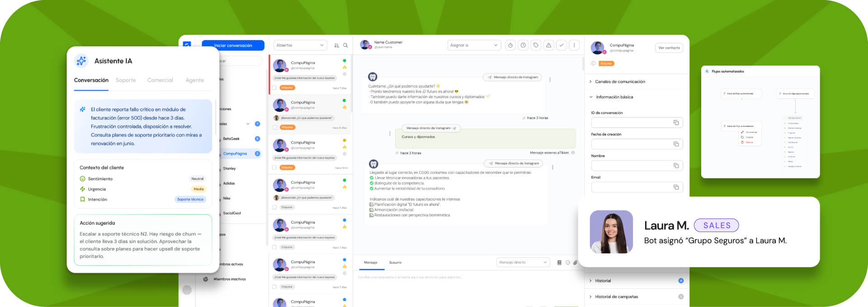Click the warning triangle icon in chat header

[x=548, y=45]
